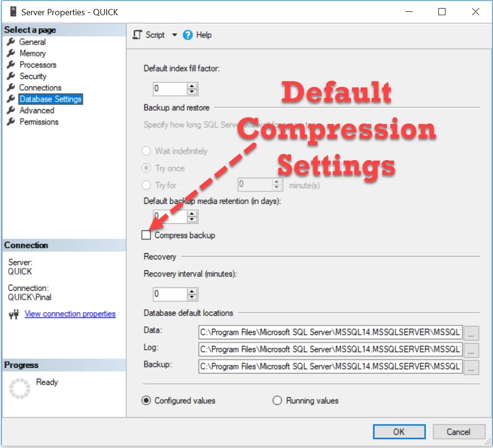Select the Try for radio button
The width and height of the screenshot is (493, 448).
click(146, 185)
